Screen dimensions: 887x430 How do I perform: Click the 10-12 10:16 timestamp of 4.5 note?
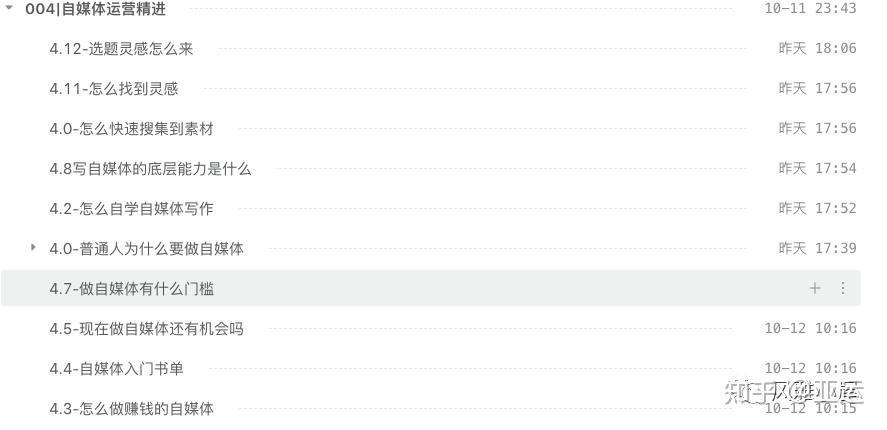810,328
